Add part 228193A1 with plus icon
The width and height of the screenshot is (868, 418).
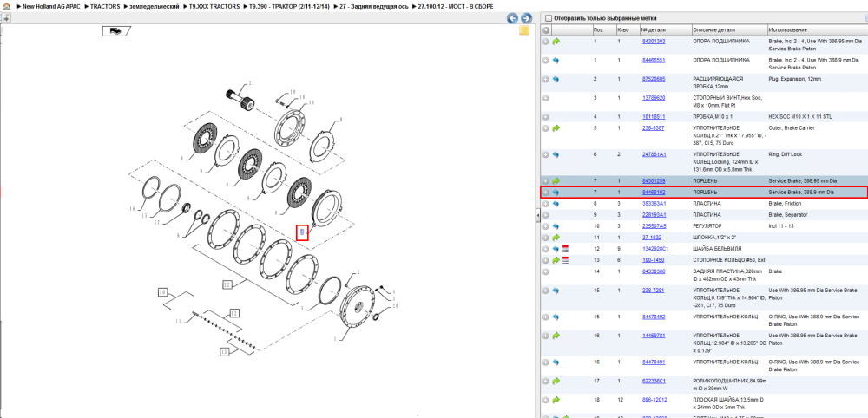pos(546,214)
